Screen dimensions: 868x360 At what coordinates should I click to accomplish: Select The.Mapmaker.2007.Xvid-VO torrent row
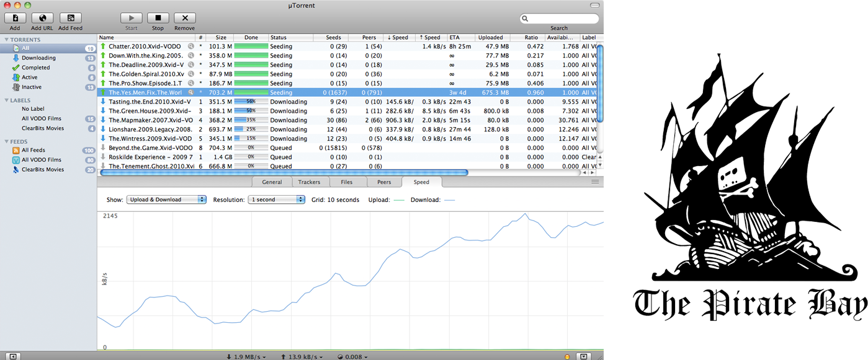[x=347, y=120]
